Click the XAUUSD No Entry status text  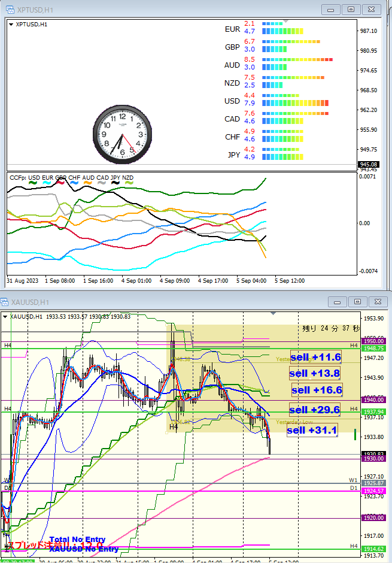tap(84, 549)
